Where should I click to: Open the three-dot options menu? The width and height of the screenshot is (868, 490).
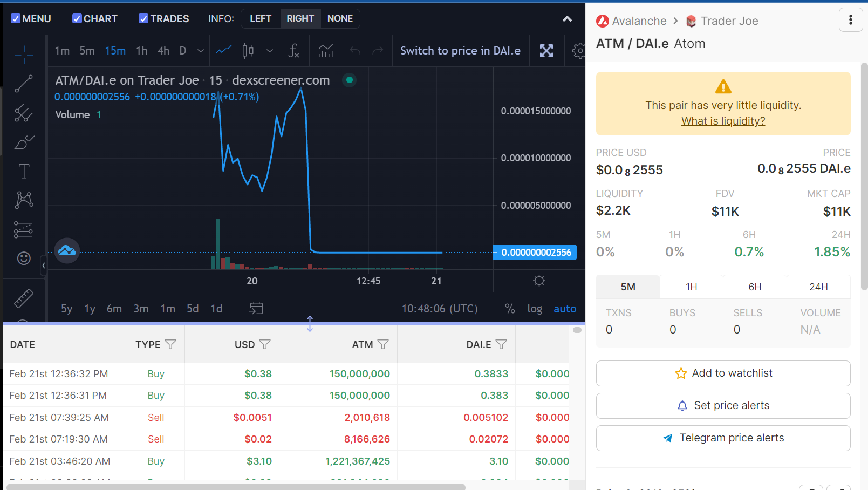(851, 20)
